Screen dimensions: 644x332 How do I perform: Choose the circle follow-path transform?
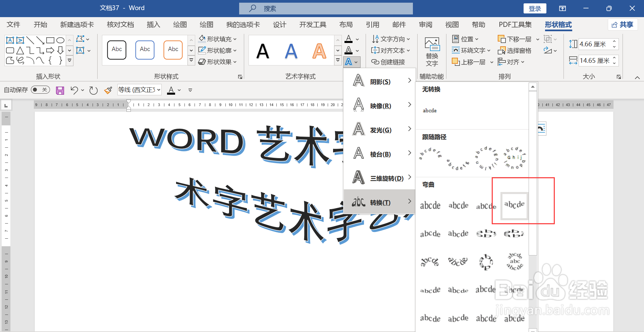point(486,158)
